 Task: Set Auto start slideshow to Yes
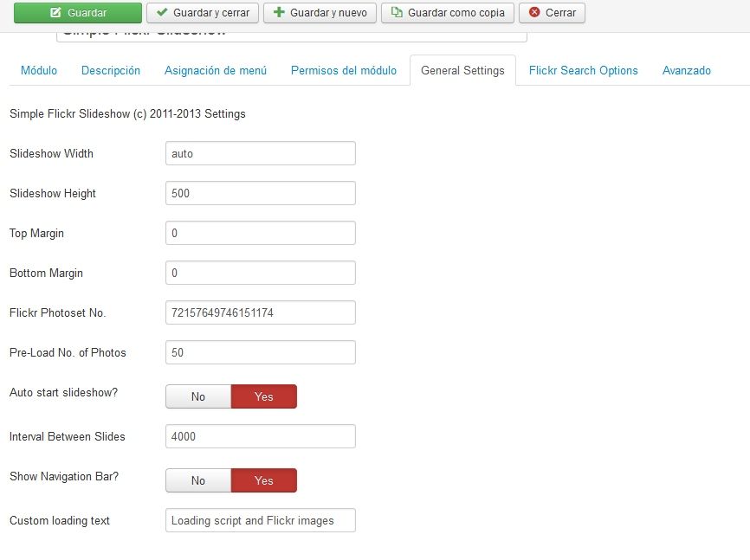pyautogui.click(x=264, y=396)
